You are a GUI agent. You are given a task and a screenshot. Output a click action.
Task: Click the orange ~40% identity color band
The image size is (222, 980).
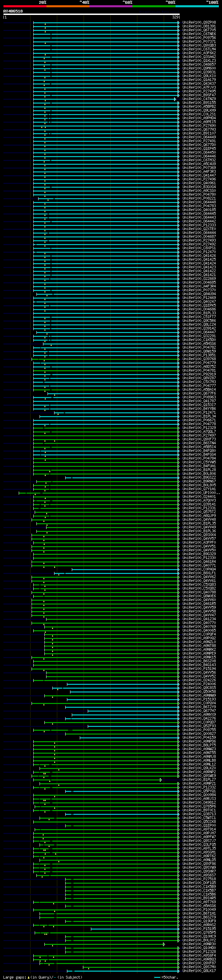point(68,6)
